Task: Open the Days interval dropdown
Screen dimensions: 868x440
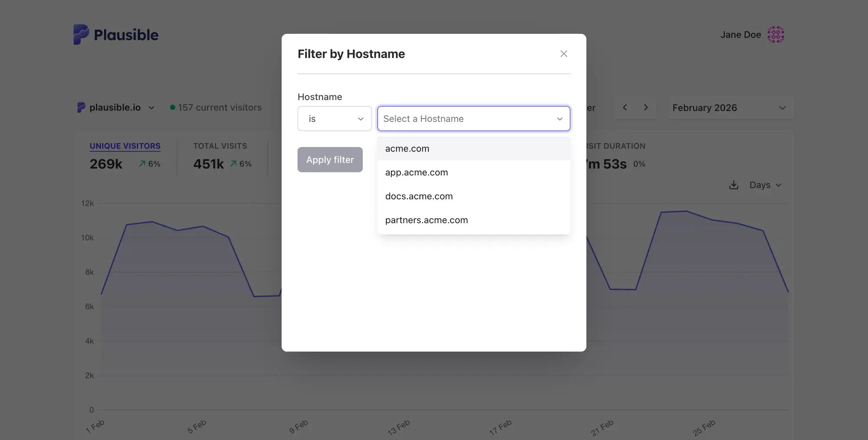Action: pyautogui.click(x=765, y=185)
